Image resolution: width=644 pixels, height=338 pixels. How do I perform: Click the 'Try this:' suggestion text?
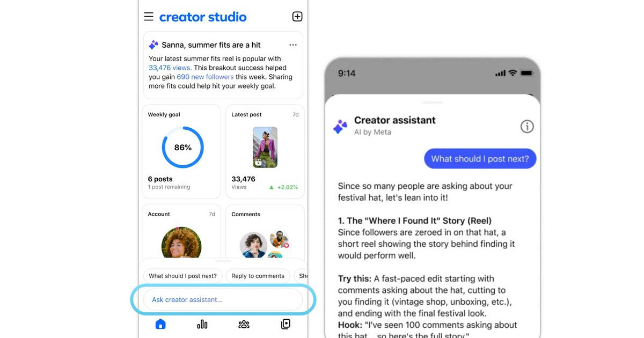pyautogui.click(x=355, y=278)
